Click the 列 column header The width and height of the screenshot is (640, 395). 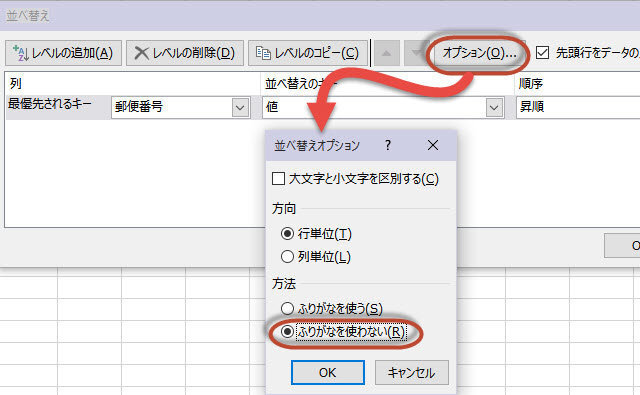coord(16,84)
